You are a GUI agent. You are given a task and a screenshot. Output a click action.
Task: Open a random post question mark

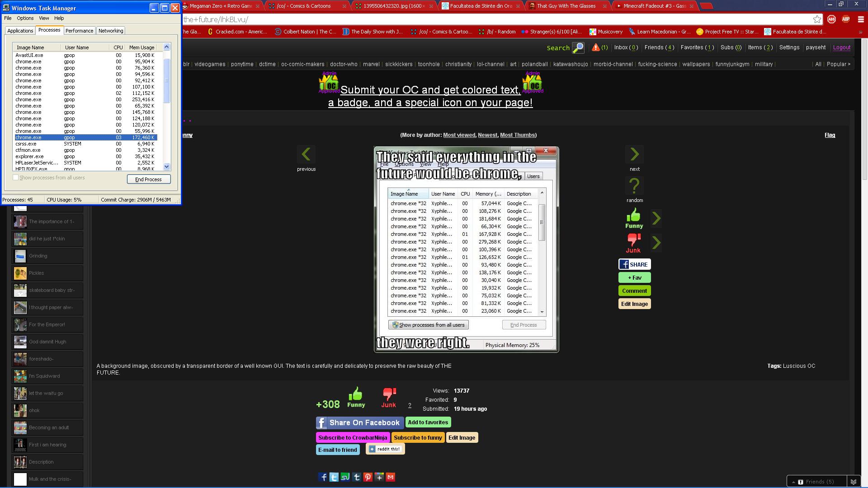634,186
